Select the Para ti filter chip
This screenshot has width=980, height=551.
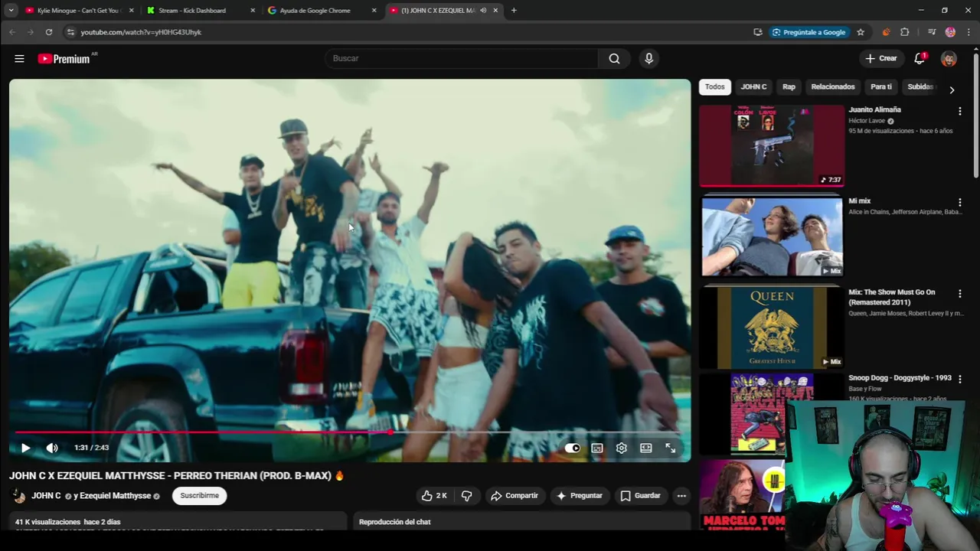(x=881, y=86)
